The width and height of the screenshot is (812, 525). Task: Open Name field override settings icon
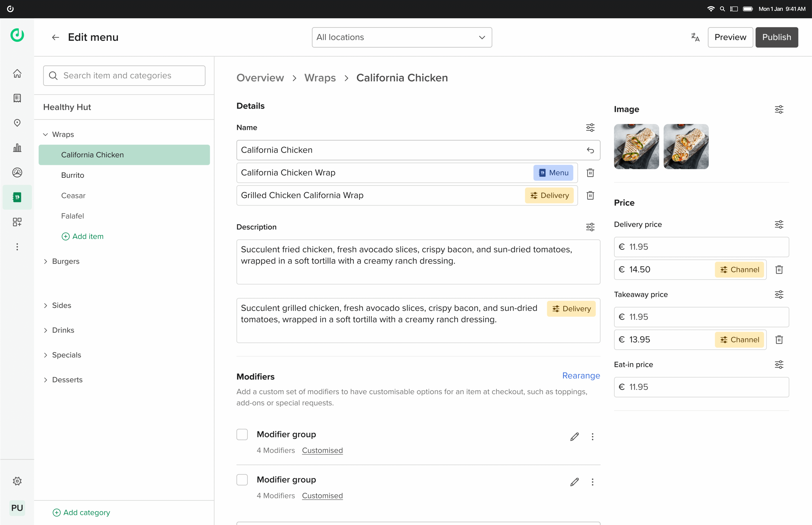click(590, 128)
